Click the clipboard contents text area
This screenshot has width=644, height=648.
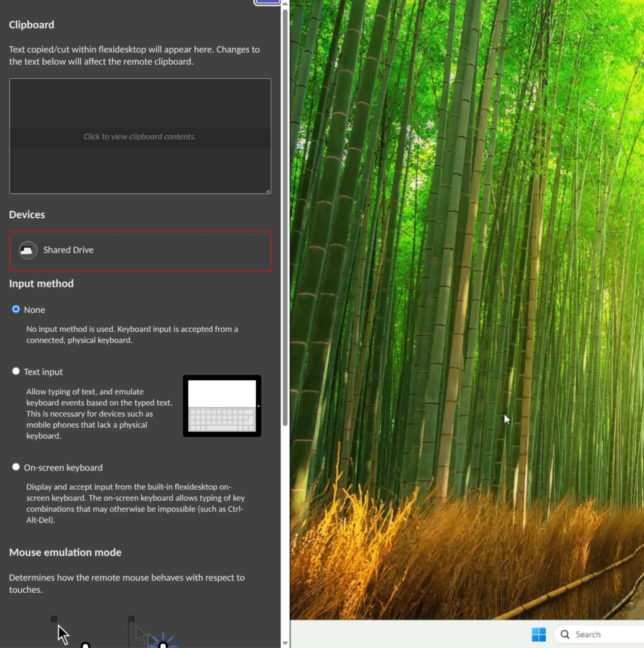point(140,136)
